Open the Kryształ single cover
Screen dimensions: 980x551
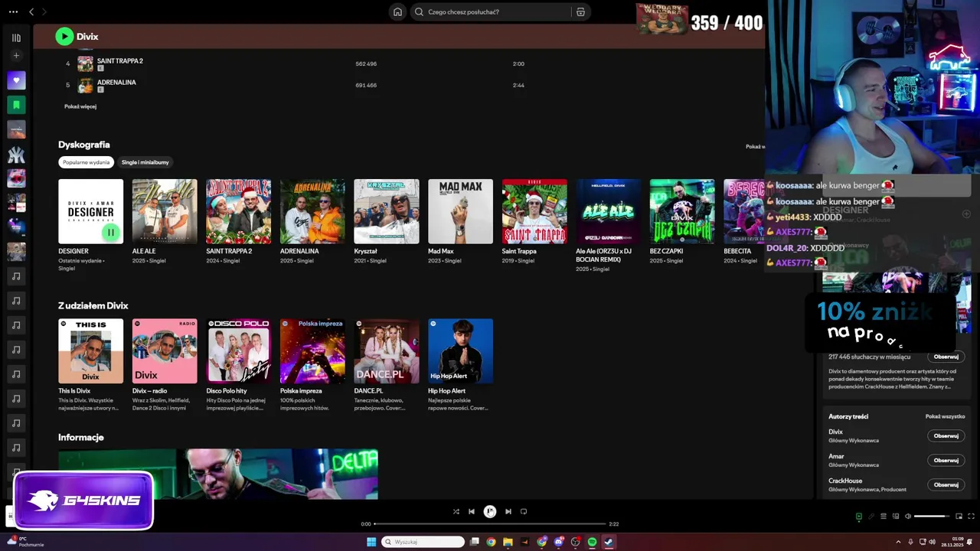[387, 211]
